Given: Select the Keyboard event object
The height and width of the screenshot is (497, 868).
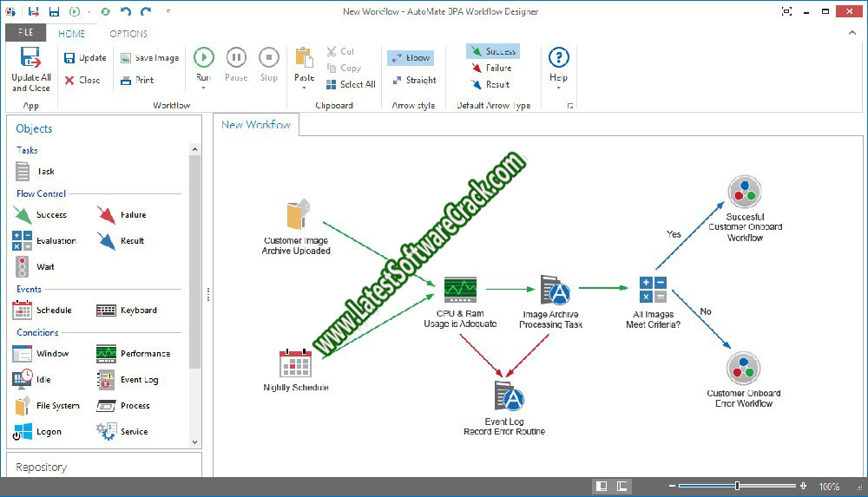Looking at the screenshot, I should [127, 310].
